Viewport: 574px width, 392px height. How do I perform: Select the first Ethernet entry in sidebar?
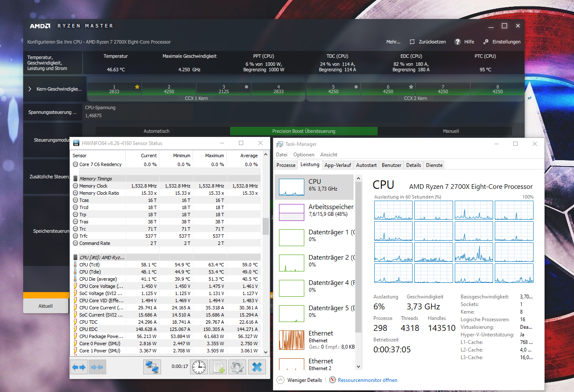coord(315,340)
